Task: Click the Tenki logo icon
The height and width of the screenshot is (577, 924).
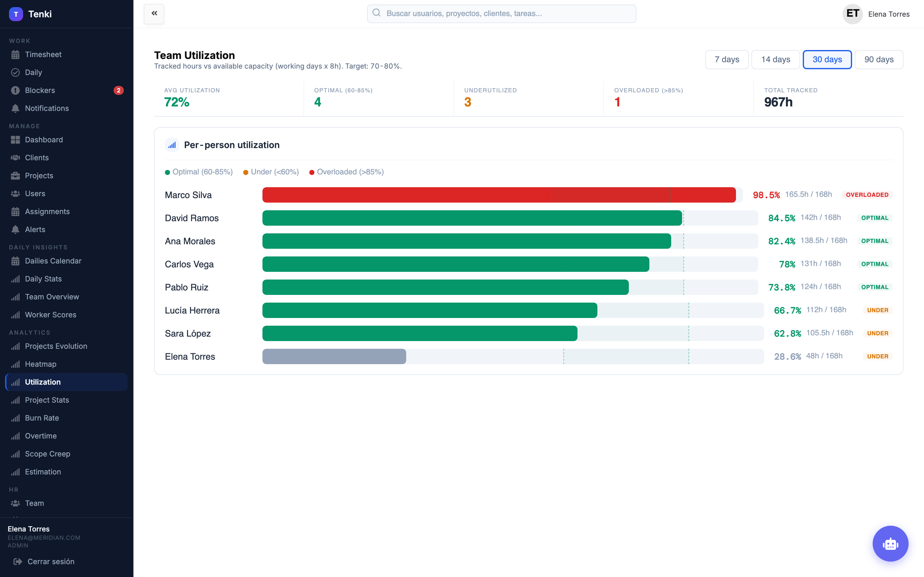Action: point(16,14)
